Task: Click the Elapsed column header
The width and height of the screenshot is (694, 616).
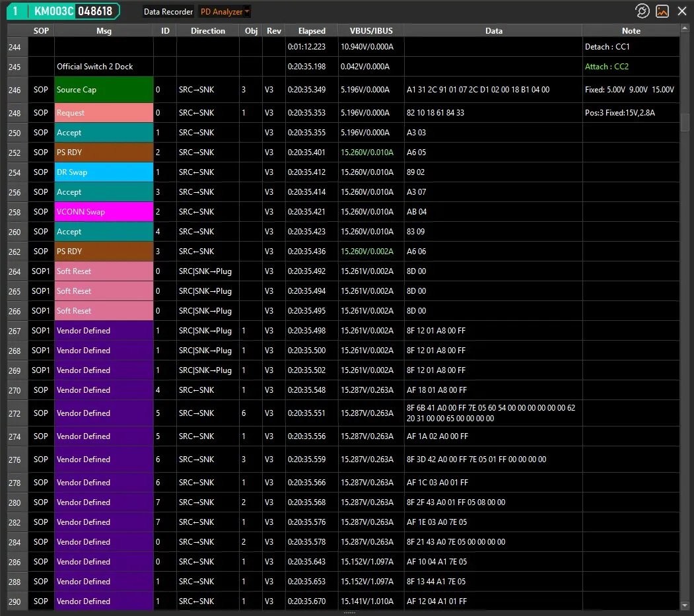Action: pyautogui.click(x=312, y=31)
